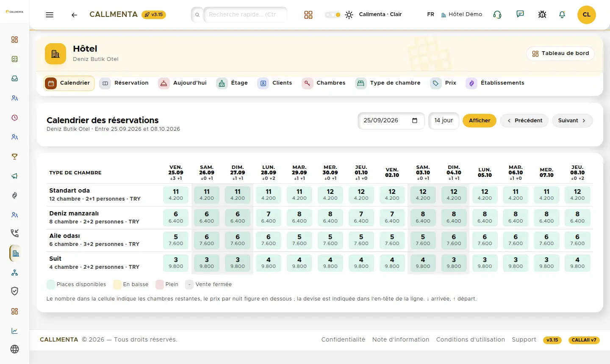Image resolution: width=610 pixels, height=364 pixels.
Task: Open the Prix tab
Action: [x=444, y=83]
